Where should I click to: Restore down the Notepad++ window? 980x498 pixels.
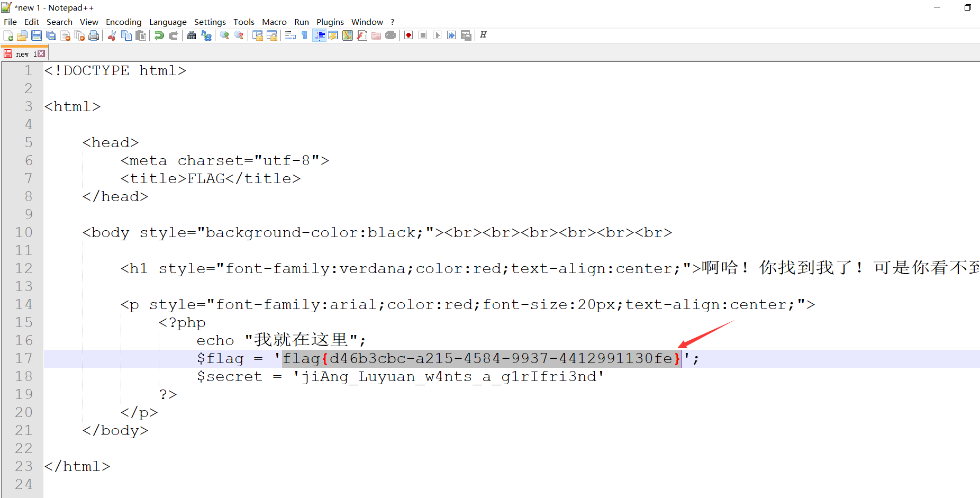(968, 7)
